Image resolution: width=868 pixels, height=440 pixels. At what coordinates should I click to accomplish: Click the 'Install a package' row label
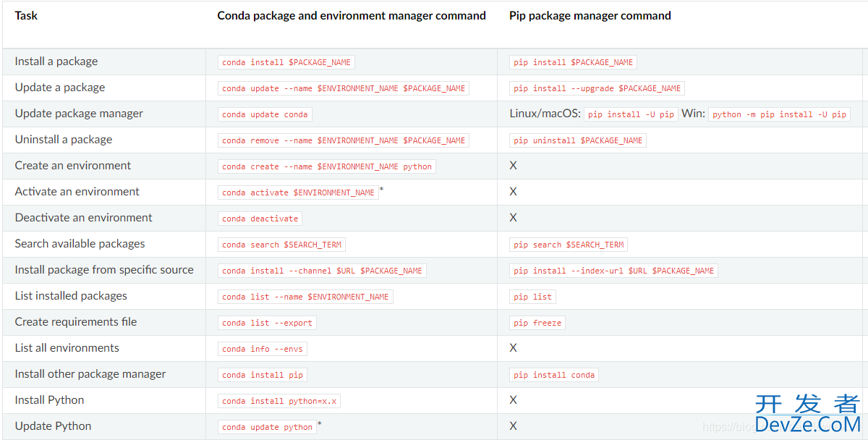tap(56, 62)
